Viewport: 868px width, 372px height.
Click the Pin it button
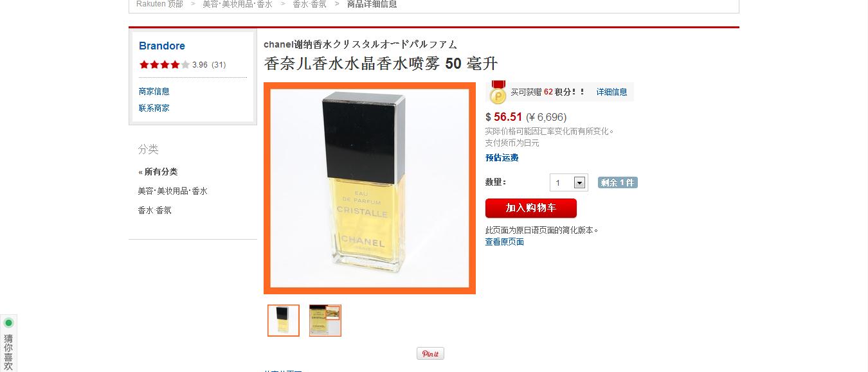[430, 353]
